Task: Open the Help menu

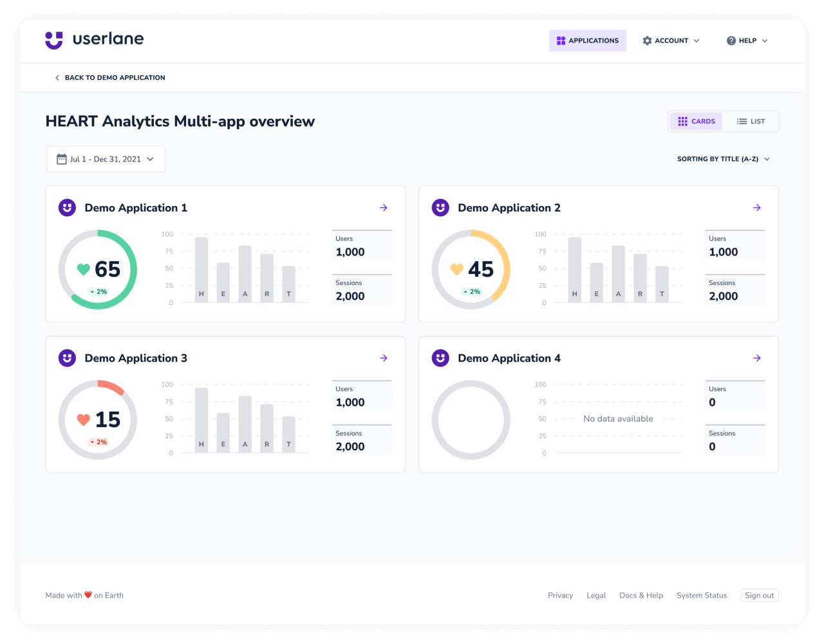Action: click(x=747, y=41)
